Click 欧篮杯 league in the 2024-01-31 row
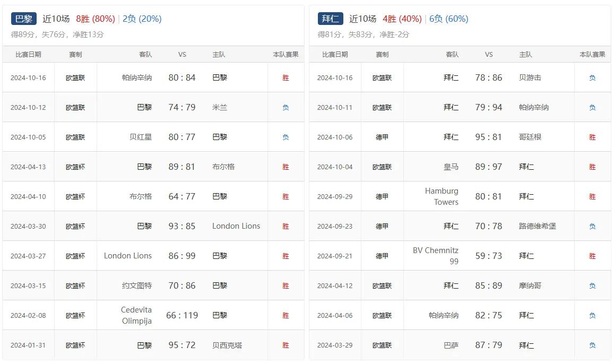Image resolution: width=614 pixels, height=364 pixels. pyautogui.click(x=75, y=345)
